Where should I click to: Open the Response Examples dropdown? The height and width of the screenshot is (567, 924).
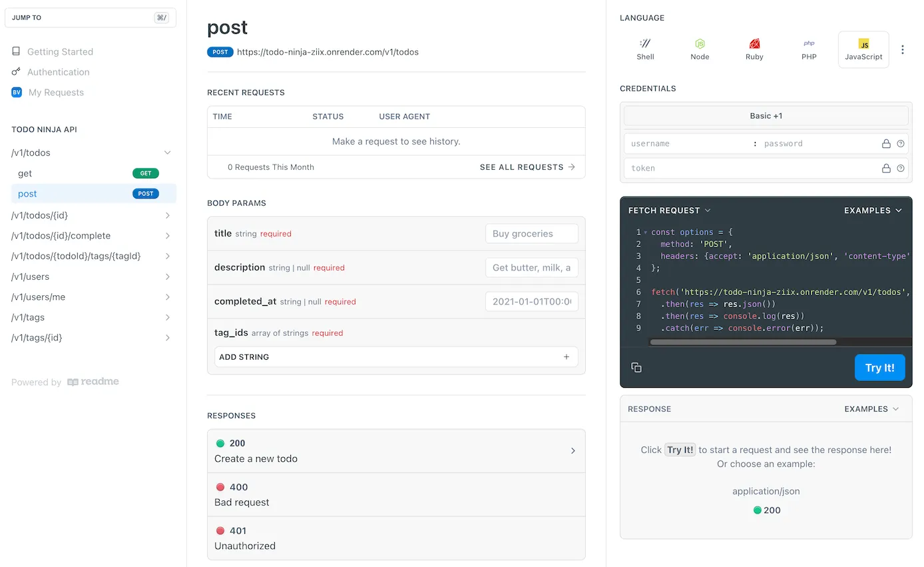[872, 408]
